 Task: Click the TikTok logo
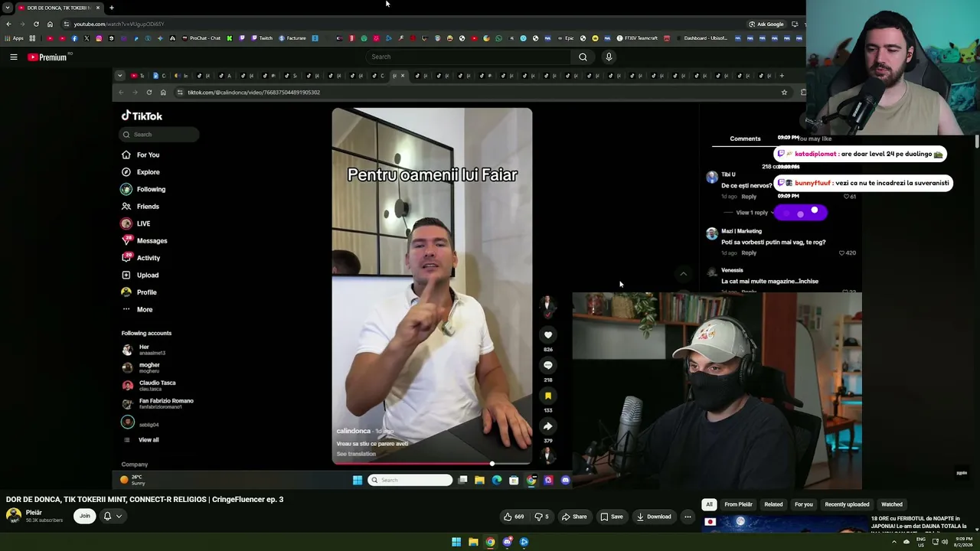click(x=142, y=116)
